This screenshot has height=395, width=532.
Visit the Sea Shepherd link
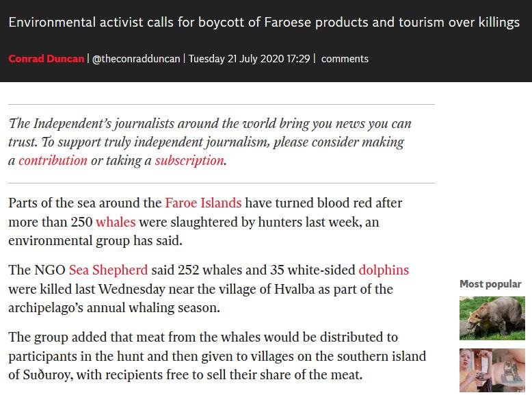point(108,270)
